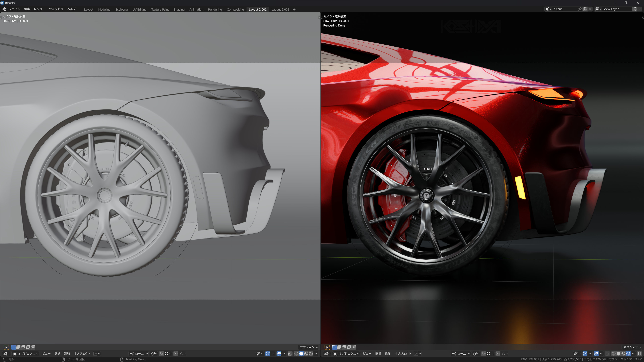
Task: Add a new workspace with plus button
Action: click(x=294, y=10)
